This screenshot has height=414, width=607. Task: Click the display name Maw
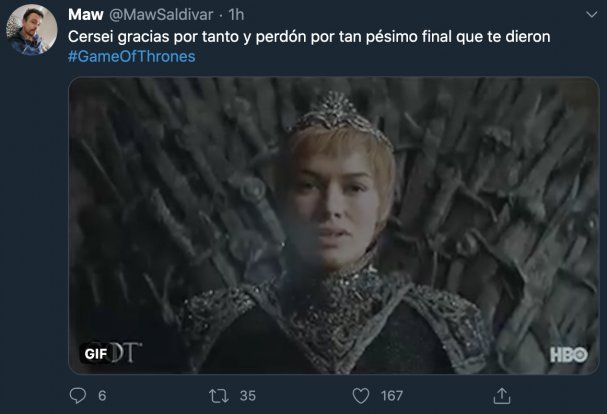pyautogui.click(x=86, y=15)
